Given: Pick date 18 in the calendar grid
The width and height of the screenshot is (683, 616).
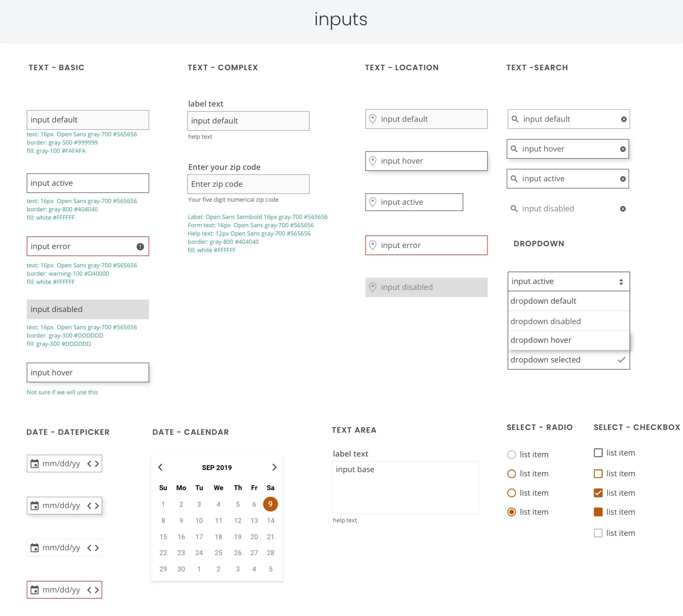Looking at the screenshot, I should coord(218,537).
